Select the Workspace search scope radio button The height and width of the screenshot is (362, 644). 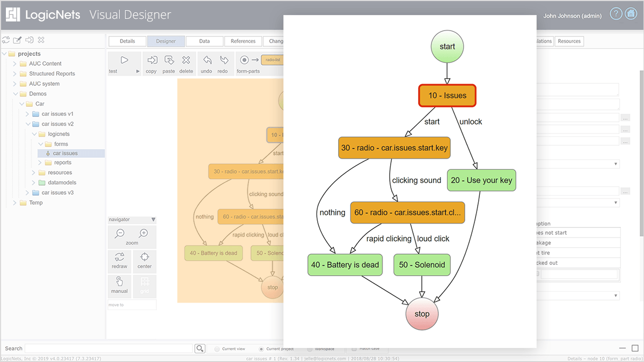(309, 349)
